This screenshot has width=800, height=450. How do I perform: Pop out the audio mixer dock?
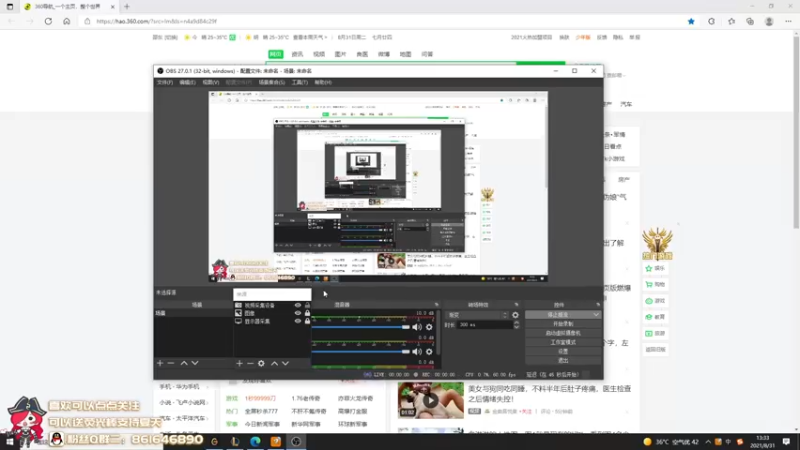point(436,305)
